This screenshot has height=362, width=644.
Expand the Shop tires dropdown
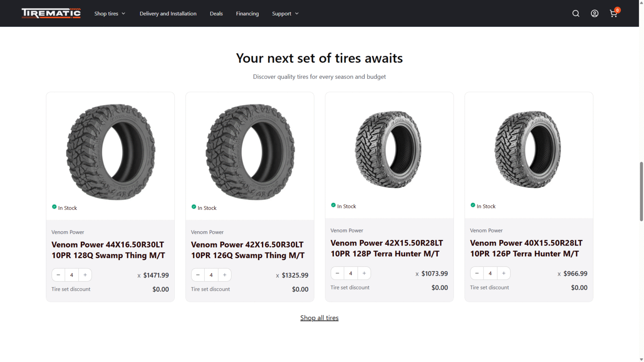click(x=110, y=13)
